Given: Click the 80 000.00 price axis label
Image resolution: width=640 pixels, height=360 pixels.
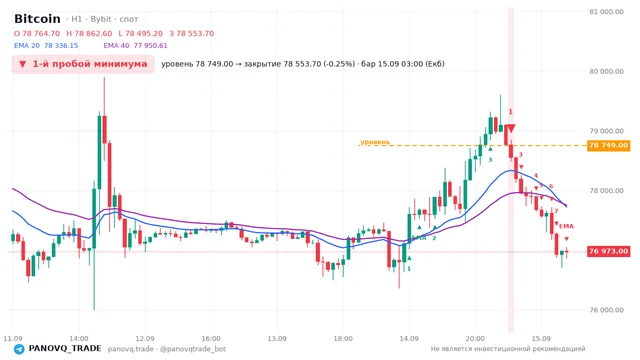Looking at the screenshot, I should pos(607,71).
